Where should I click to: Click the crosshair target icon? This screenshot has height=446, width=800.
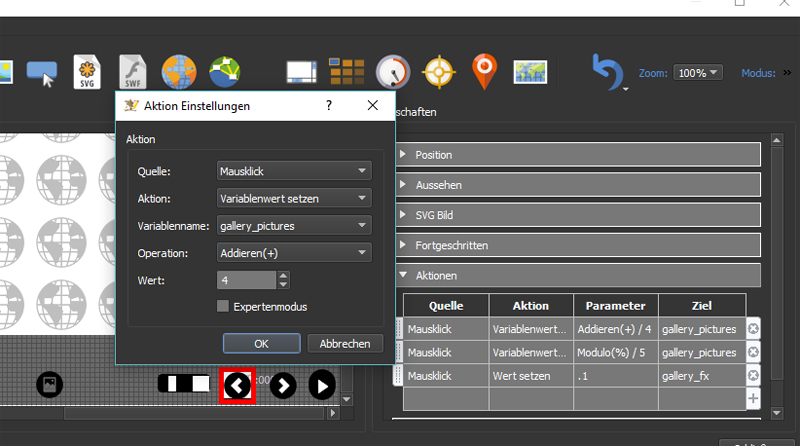pyautogui.click(x=439, y=72)
